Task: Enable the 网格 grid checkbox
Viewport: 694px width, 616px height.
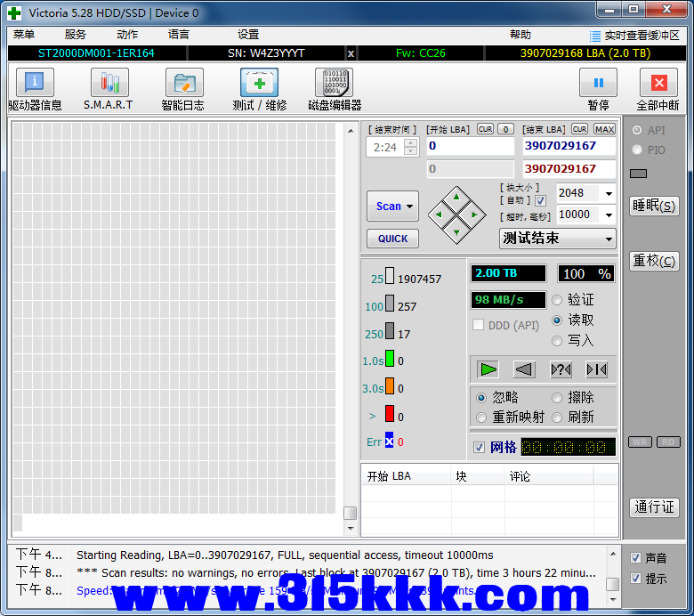Action: pyautogui.click(x=480, y=447)
